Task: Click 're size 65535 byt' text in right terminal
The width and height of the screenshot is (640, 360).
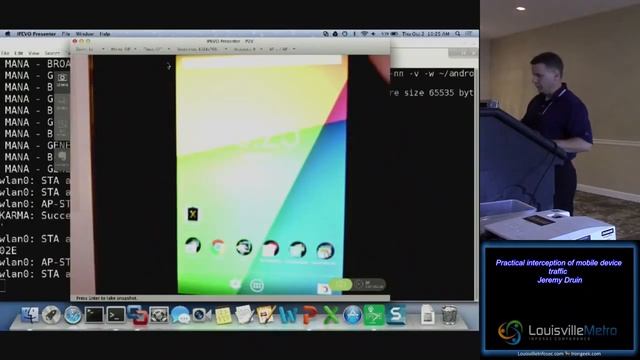Action: pyautogui.click(x=431, y=93)
